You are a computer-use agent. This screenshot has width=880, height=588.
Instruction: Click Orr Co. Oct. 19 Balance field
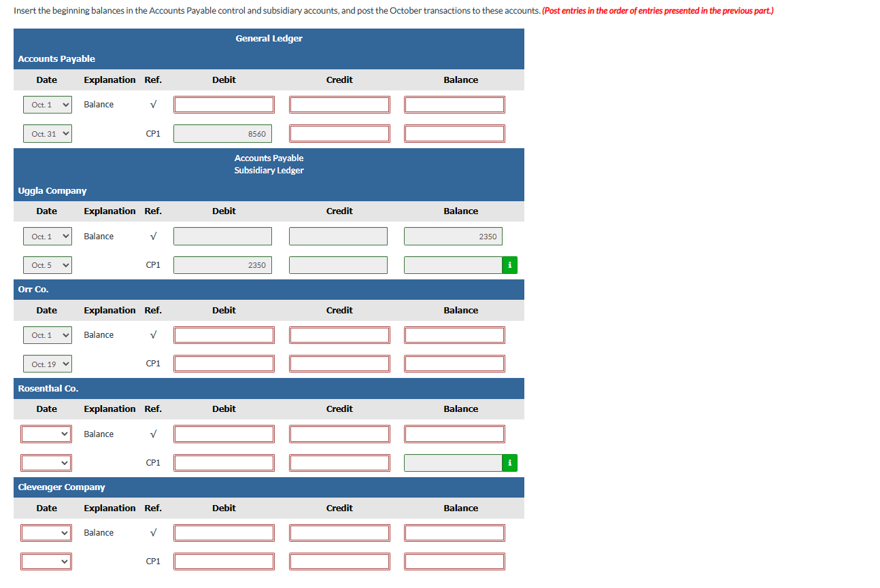tap(454, 364)
